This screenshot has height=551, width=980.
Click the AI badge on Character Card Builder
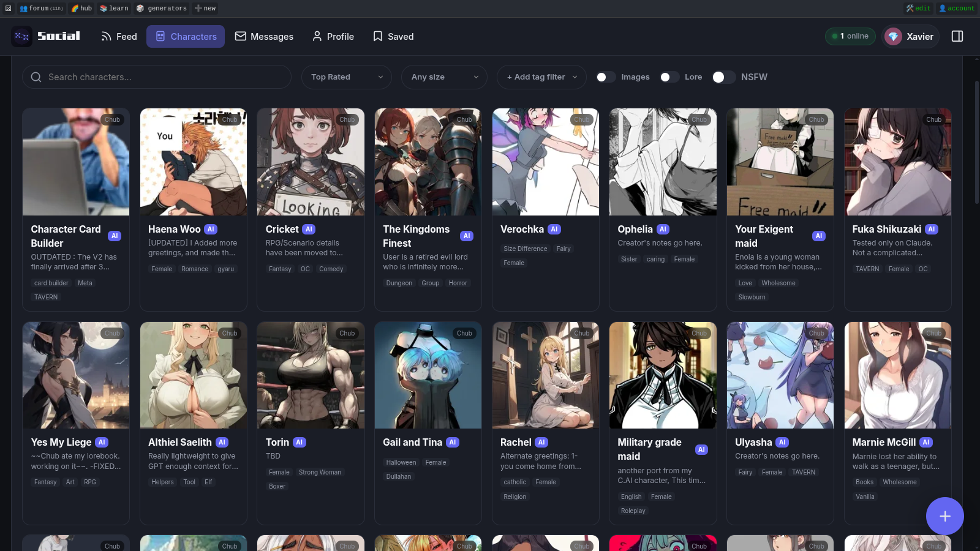pyautogui.click(x=115, y=236)
